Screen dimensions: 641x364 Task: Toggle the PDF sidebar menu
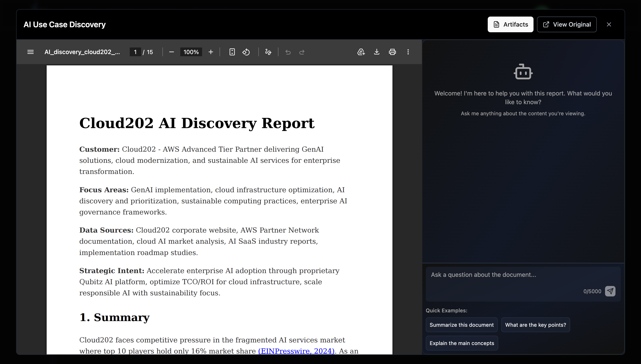tap(31, 52)
